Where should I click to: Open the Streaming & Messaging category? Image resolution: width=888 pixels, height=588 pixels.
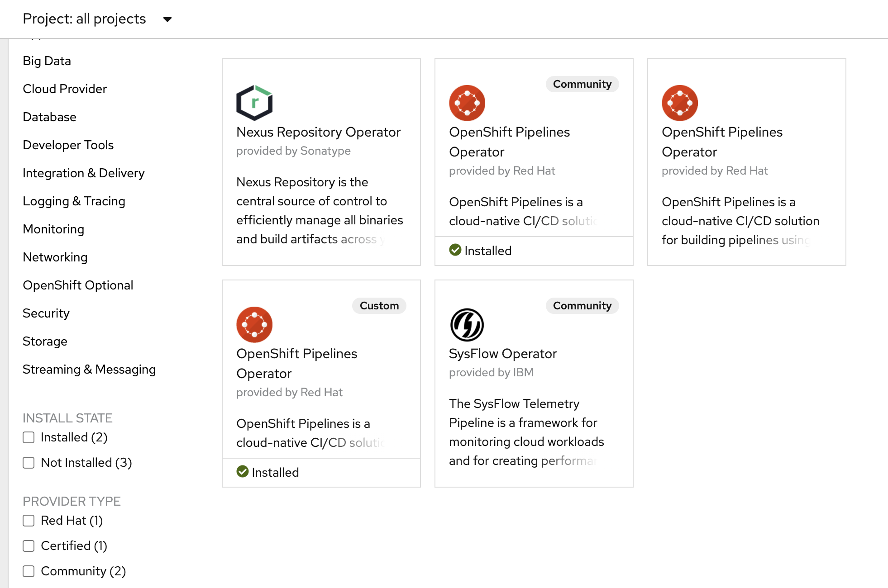coord(89,370)
